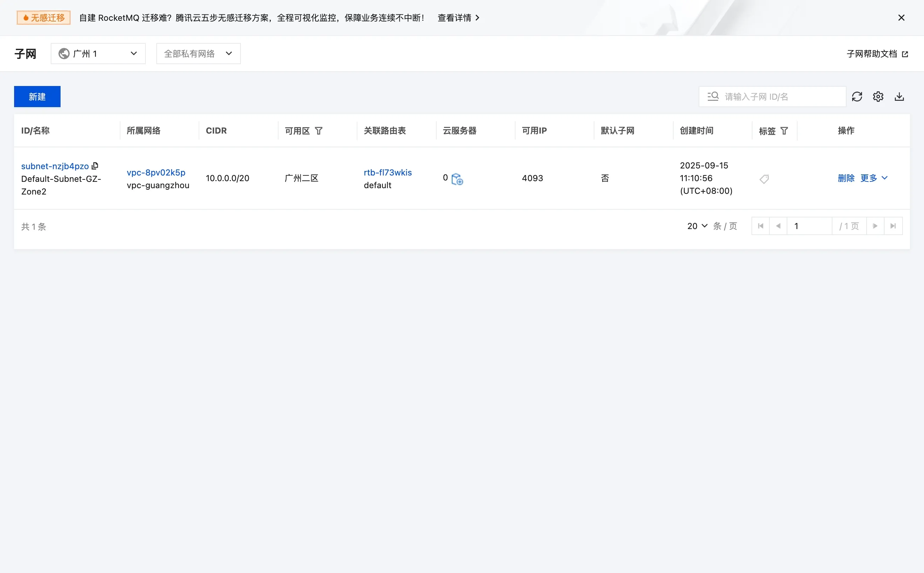This screenshot has height=573, width=924.
Task: Open the region selector showing 广州 1
Action: tap(98, 54)
